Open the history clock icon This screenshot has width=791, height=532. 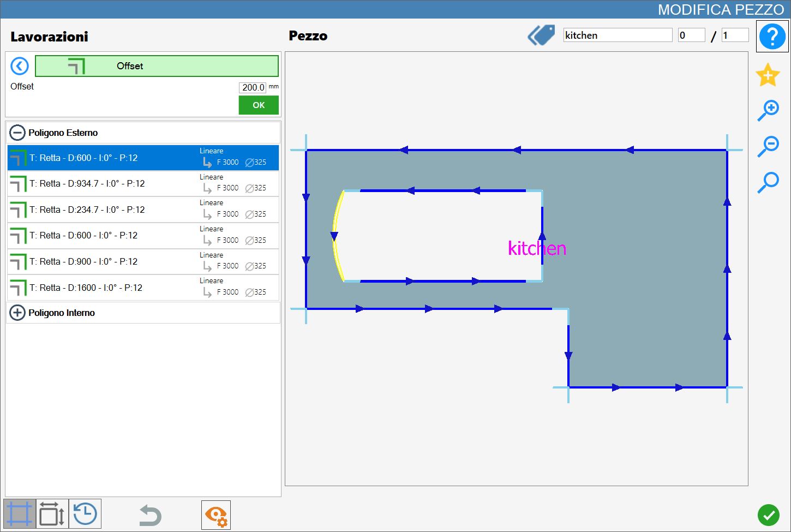coord(85,514)
